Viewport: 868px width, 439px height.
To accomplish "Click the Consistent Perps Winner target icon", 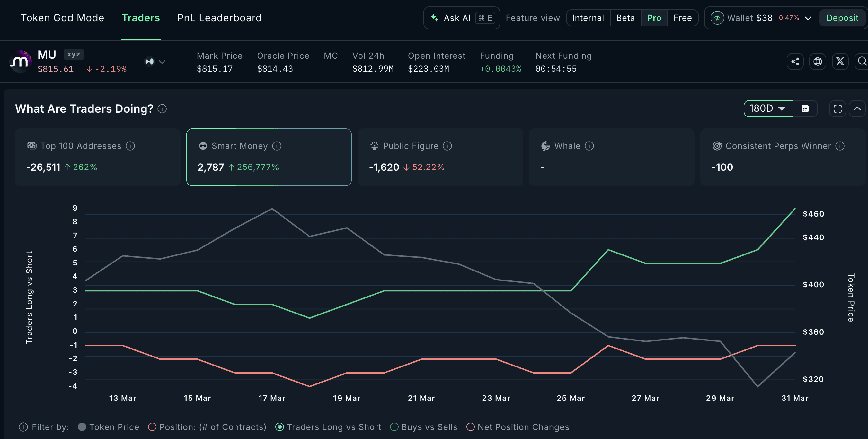I will (x=717, y=146).
